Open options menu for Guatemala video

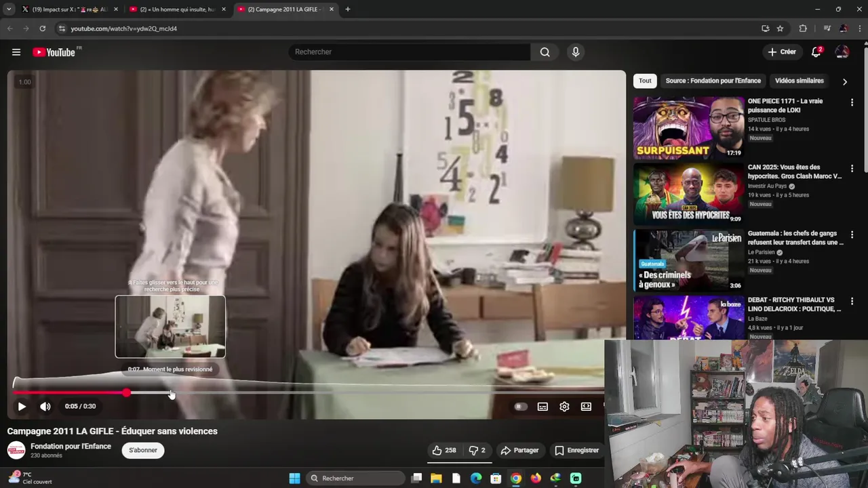[852, 235]
